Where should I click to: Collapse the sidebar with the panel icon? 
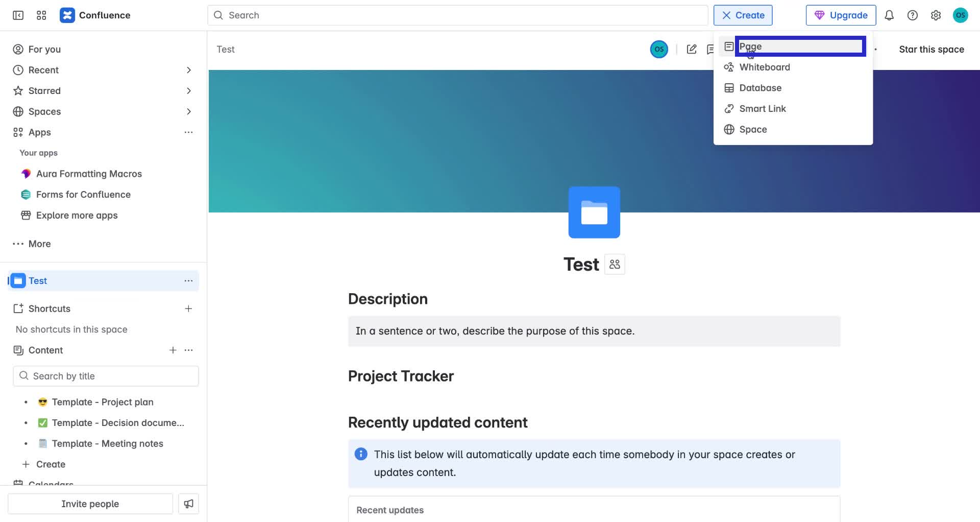(x=17, y=15)
